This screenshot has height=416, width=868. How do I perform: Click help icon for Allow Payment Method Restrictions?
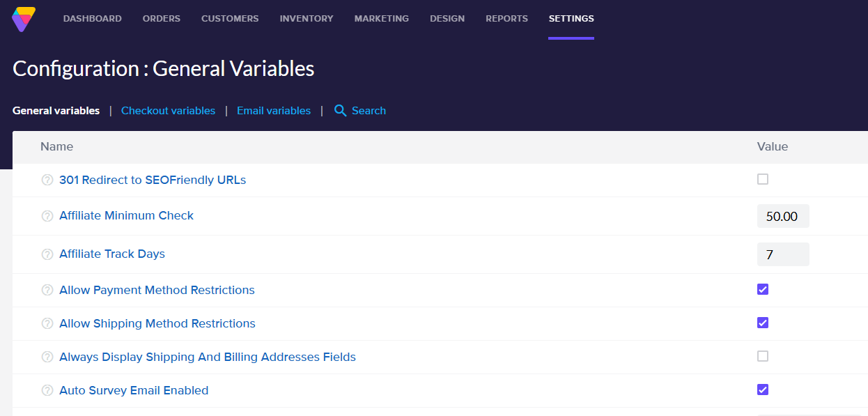point(47,290)
